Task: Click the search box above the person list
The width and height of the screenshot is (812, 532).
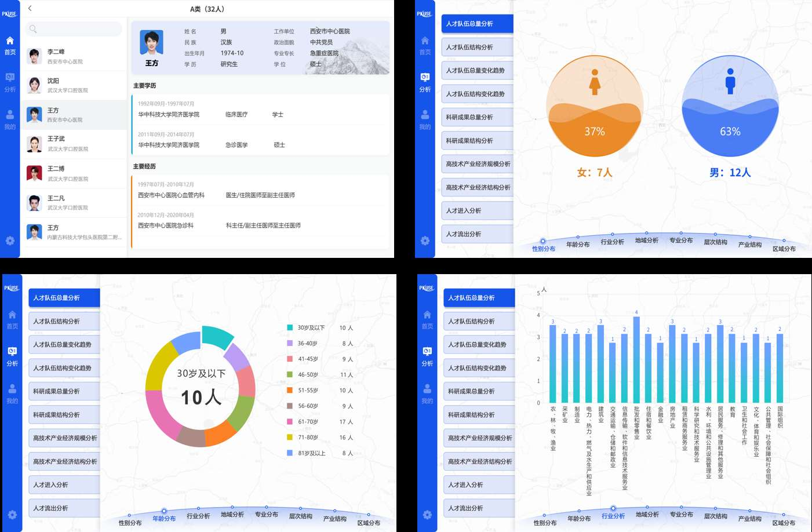Action: click(74, 29)
